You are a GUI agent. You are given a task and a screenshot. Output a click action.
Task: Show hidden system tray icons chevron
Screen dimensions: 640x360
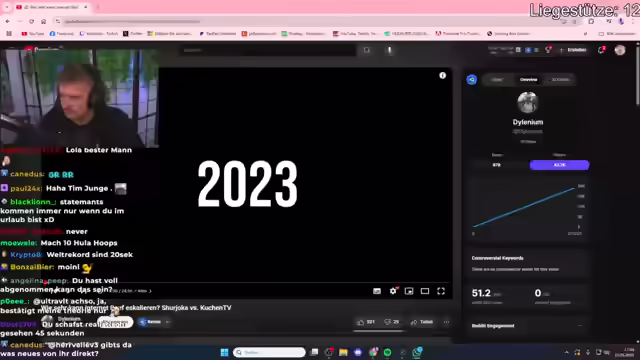[x=567, y=352]
